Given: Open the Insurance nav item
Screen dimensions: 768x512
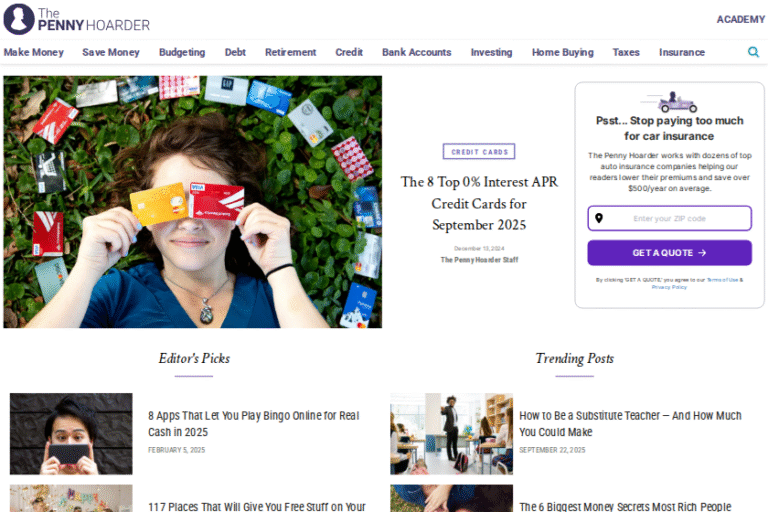Looking at the screenshot, I should coord(681,52).
